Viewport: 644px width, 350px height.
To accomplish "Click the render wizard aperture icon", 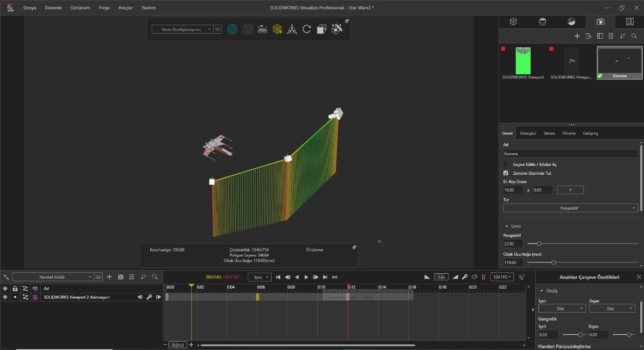I will coord(336,29).
